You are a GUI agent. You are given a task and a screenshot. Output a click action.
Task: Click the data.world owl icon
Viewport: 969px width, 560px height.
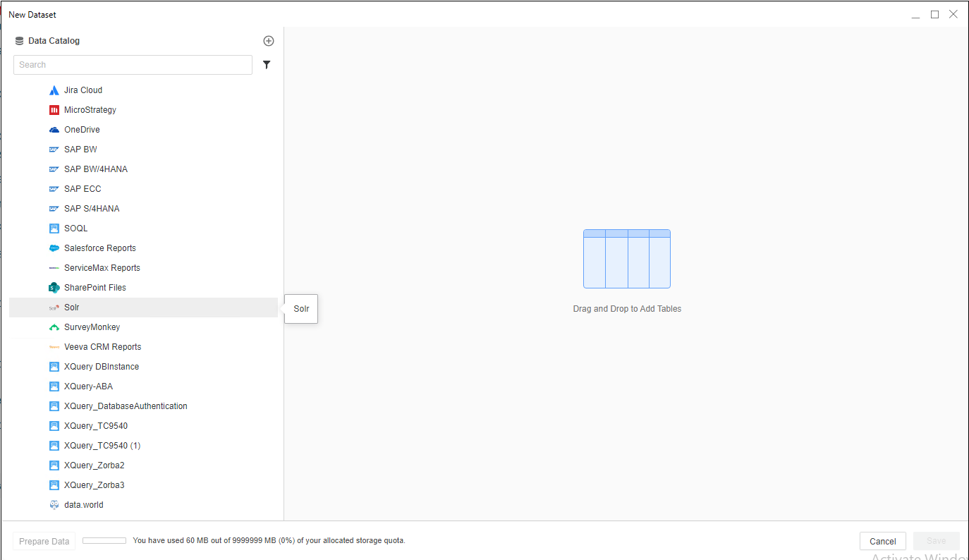coord(54,505)
